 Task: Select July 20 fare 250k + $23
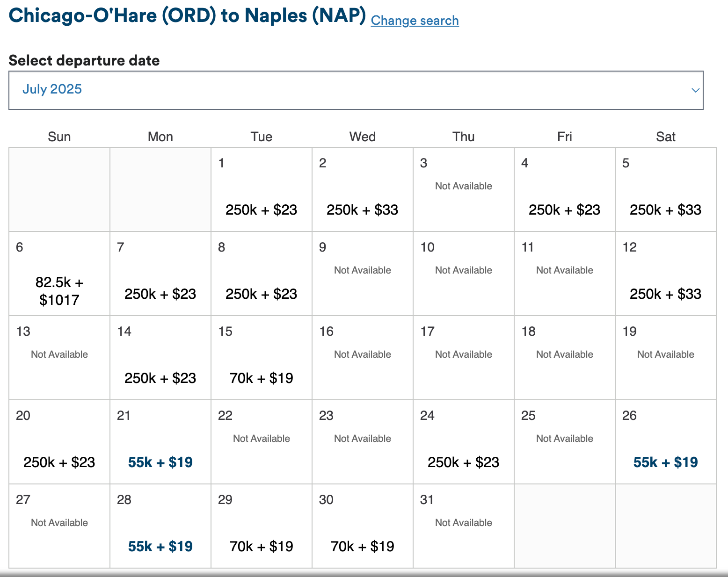(x=59, y=462)
